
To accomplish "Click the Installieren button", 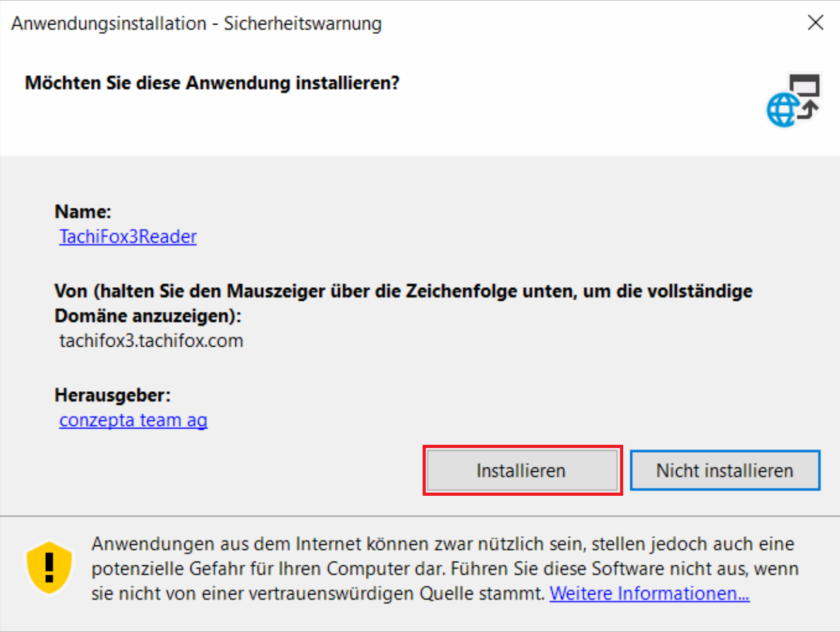I will [x=521, y=471].
